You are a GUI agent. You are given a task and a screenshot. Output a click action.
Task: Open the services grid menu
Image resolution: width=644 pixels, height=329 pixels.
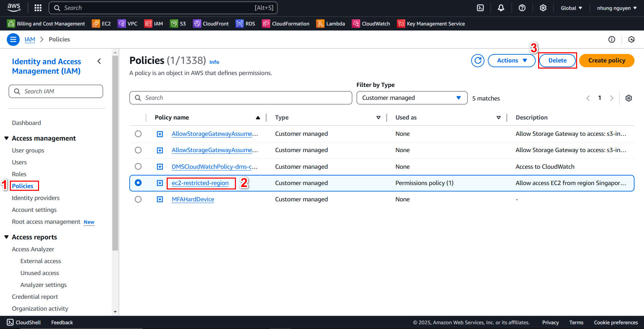38,8
